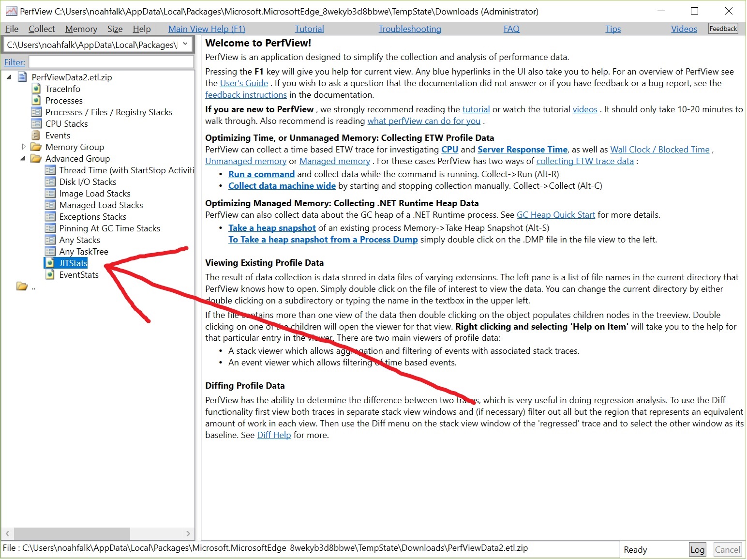Click the CPU Stacks view icon
Screen dimensions: 747x560
36,123
